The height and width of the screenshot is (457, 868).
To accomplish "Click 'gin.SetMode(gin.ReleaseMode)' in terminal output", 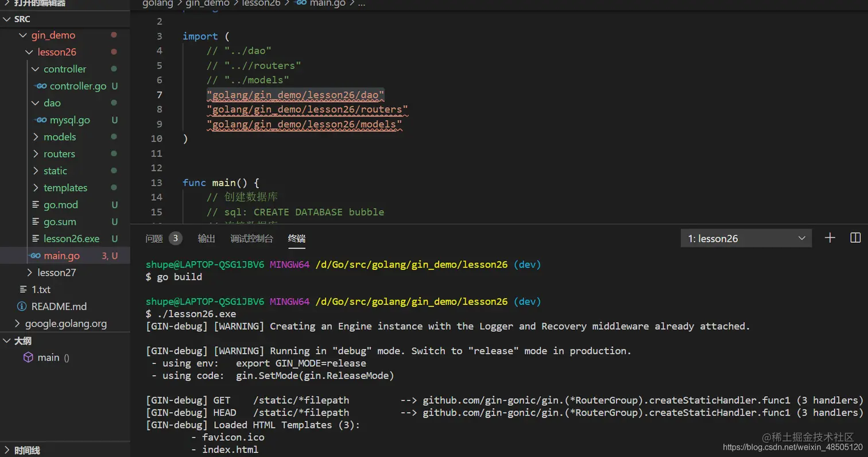I will [315, 376].
